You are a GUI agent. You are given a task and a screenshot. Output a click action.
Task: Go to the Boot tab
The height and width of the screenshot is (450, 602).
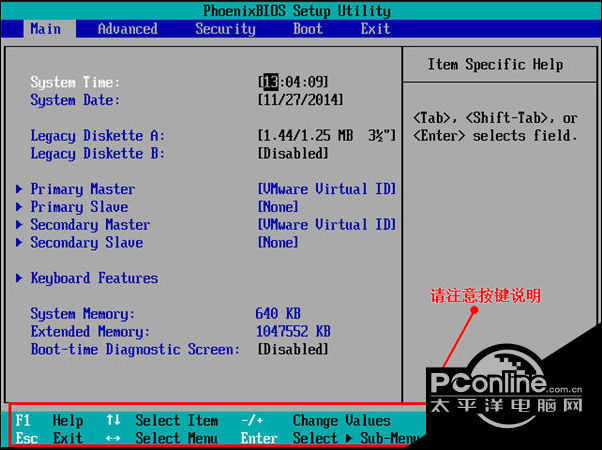[x=308, y=29]
